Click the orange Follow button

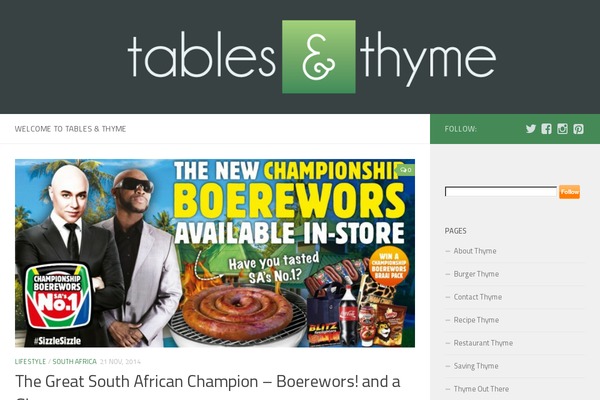569,192
